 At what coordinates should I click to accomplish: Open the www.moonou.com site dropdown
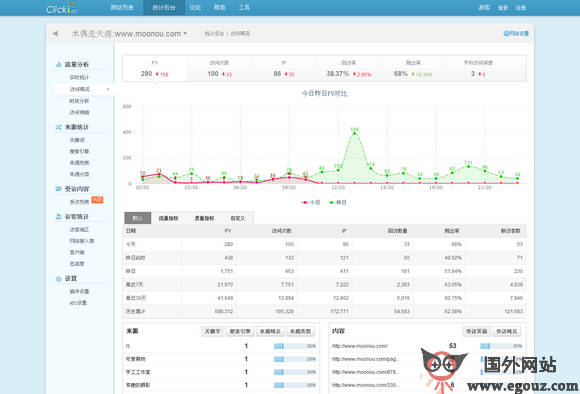click(x=129, y=34)
